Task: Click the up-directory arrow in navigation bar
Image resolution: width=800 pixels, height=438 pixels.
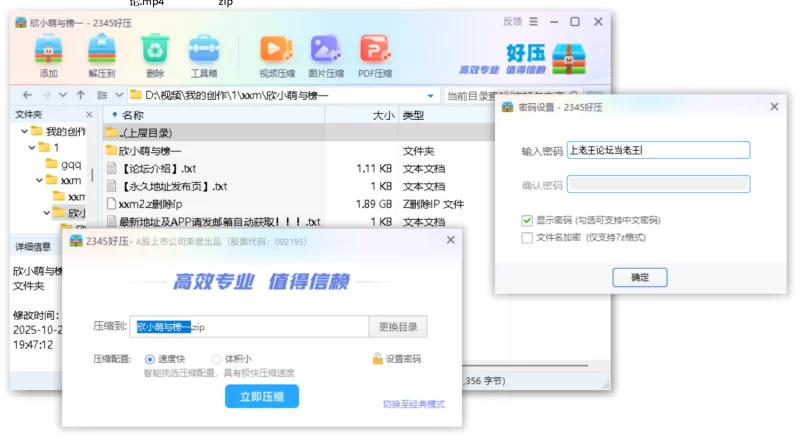Action: coord(79,95)
